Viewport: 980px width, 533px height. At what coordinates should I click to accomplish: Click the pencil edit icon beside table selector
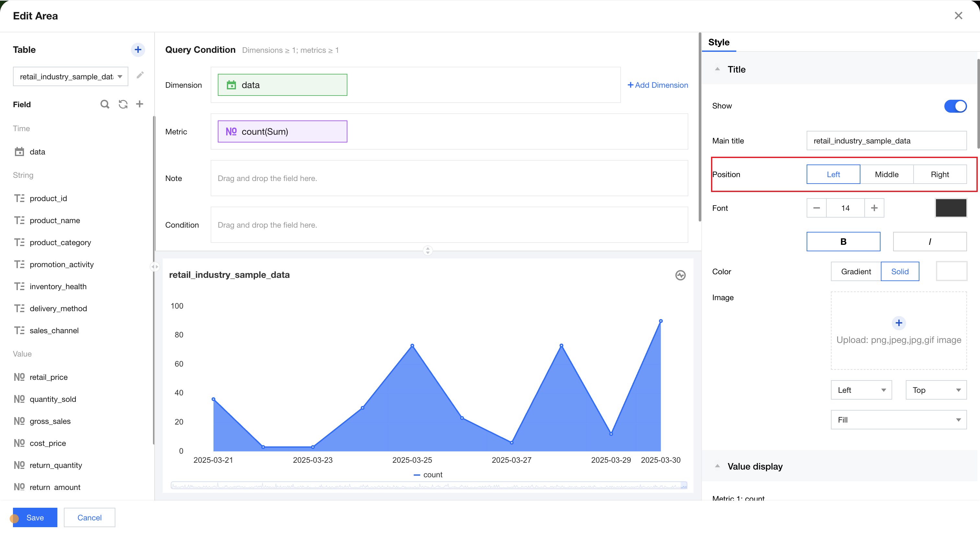[140, 75]
